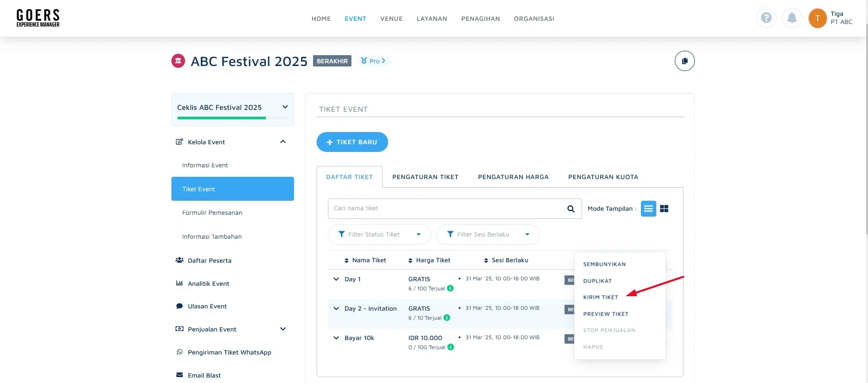Switch to Pengaturan Tiket tab
Image resolution: width=868 pixels, height=383 pixels.
tap(425, 177)
